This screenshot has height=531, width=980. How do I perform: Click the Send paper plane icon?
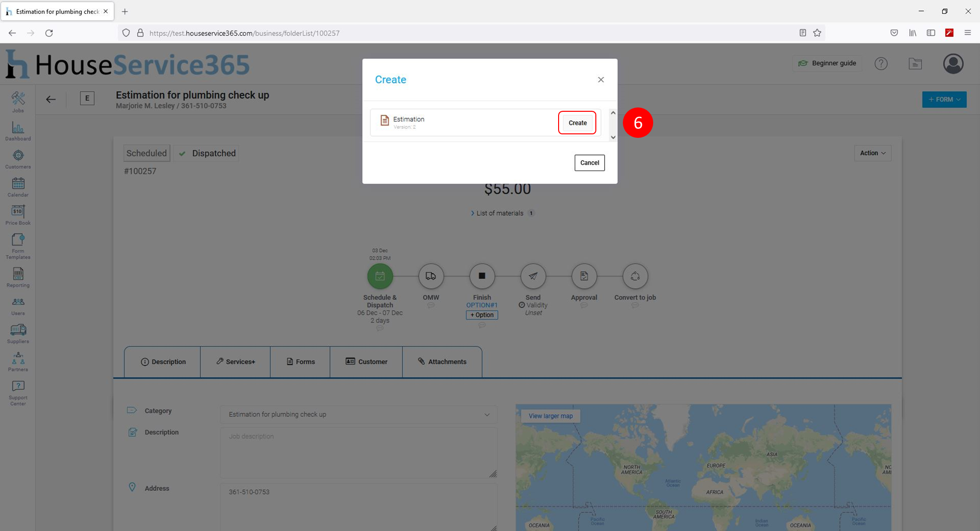tap(533, 276)
